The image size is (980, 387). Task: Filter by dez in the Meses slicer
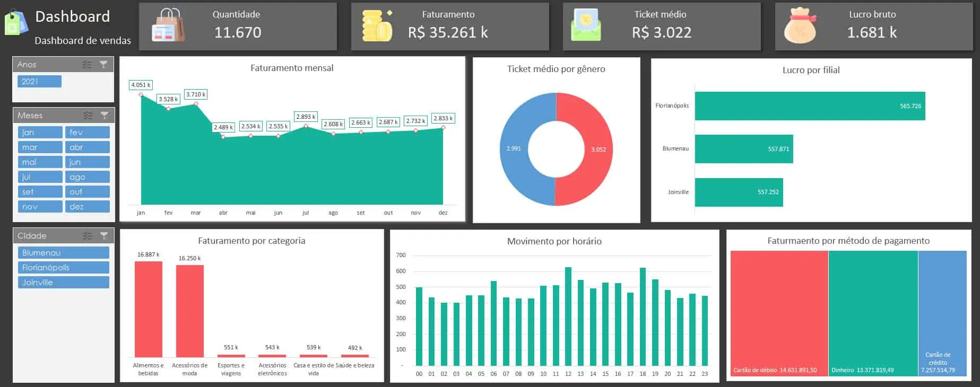coord(88,207)
